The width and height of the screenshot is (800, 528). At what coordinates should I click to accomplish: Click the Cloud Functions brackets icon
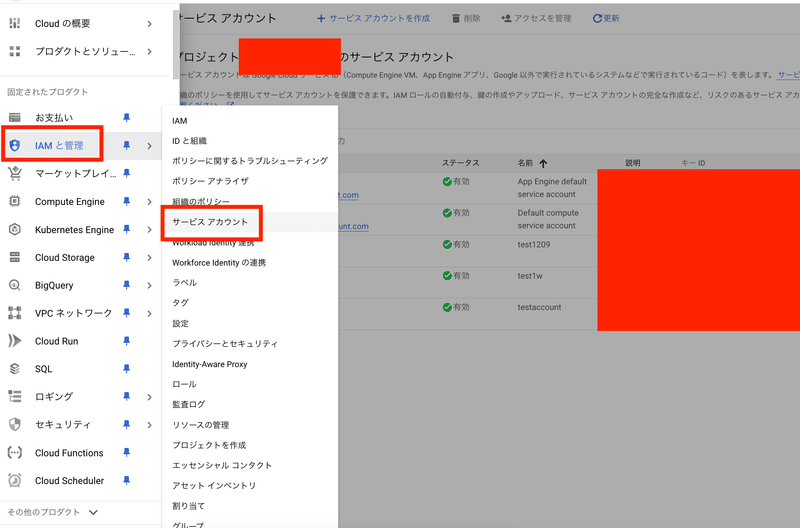[x=15, y=452]
